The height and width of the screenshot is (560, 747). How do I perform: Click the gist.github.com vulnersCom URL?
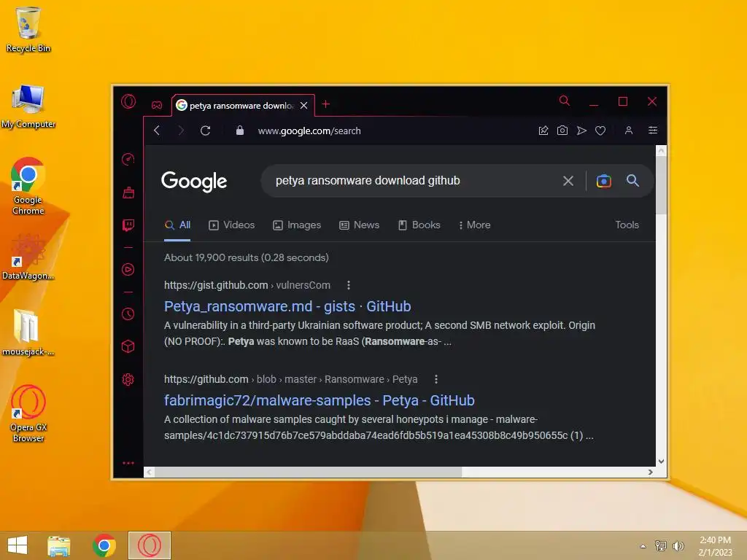pyautogui.click(x=247, y=285)
